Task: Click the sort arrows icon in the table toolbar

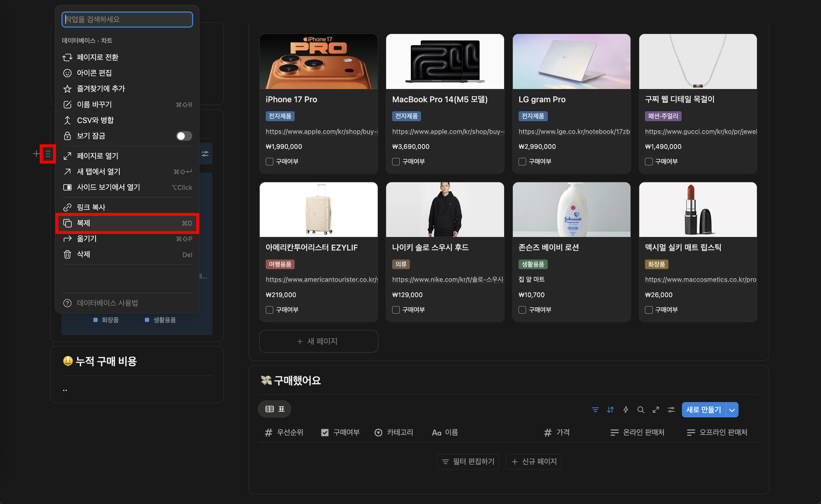Action: click(x=610, y=410)
